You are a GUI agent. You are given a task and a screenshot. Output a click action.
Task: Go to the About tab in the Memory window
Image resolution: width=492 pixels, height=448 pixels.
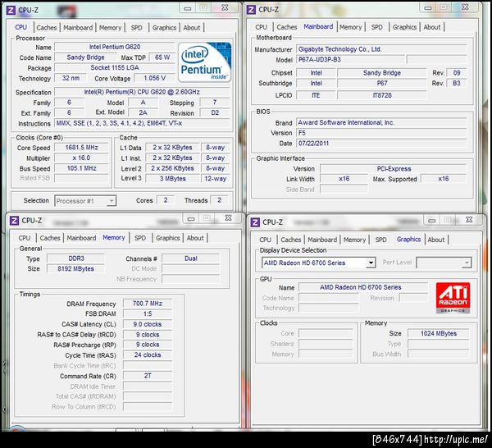[195, 238]
